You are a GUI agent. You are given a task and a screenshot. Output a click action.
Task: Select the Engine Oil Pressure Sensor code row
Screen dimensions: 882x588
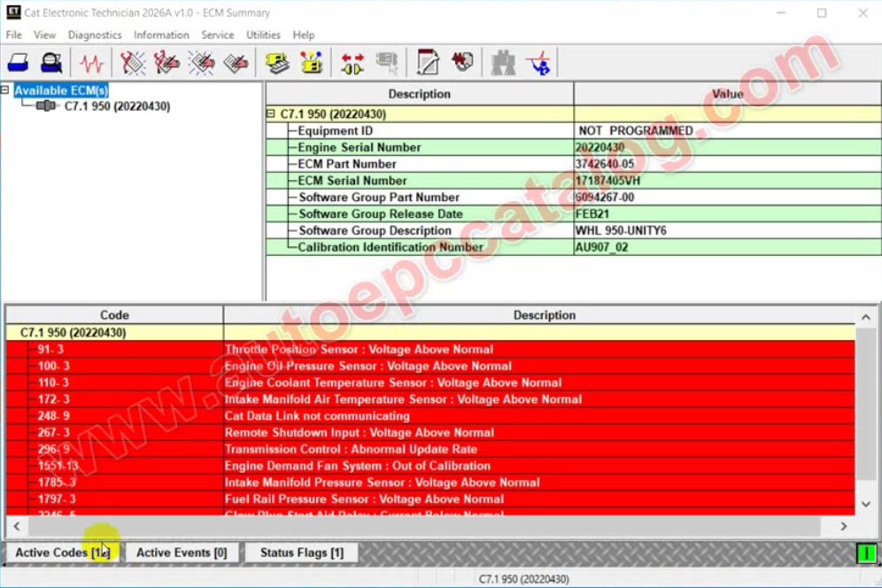tap(367, 366)
